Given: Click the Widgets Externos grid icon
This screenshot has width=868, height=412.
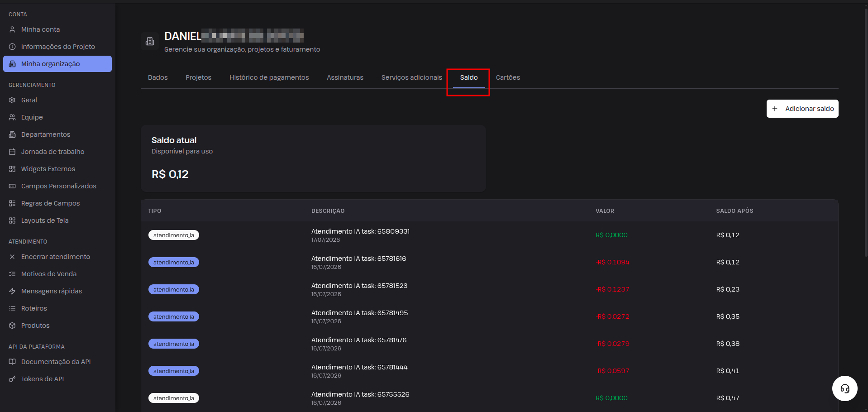Looking at the screenshot, I should pos(12,169).
